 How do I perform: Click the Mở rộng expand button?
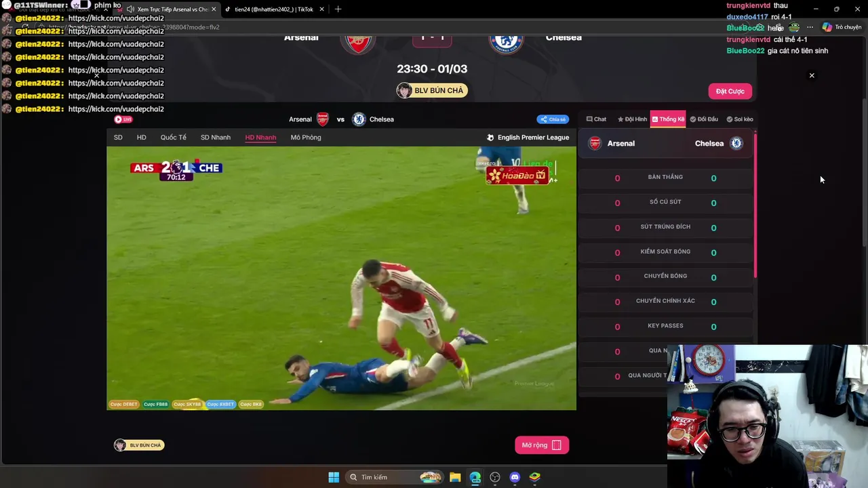tap(541, 445)
